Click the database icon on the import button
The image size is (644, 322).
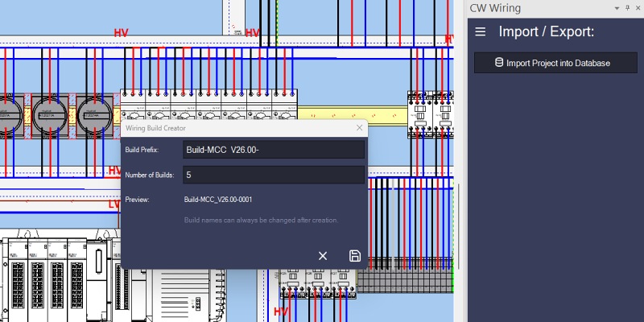point(499,63)
